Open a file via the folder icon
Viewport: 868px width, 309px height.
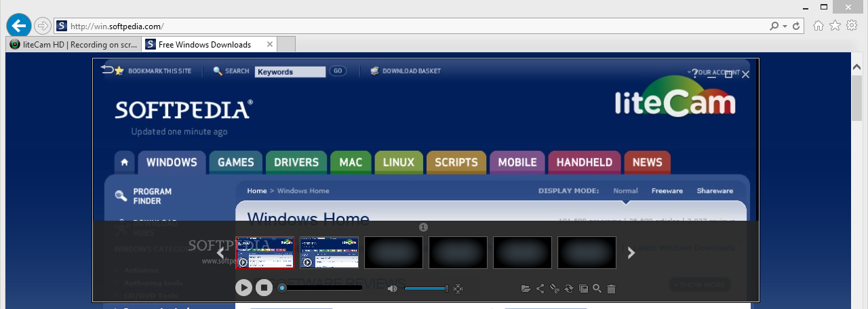526,289
